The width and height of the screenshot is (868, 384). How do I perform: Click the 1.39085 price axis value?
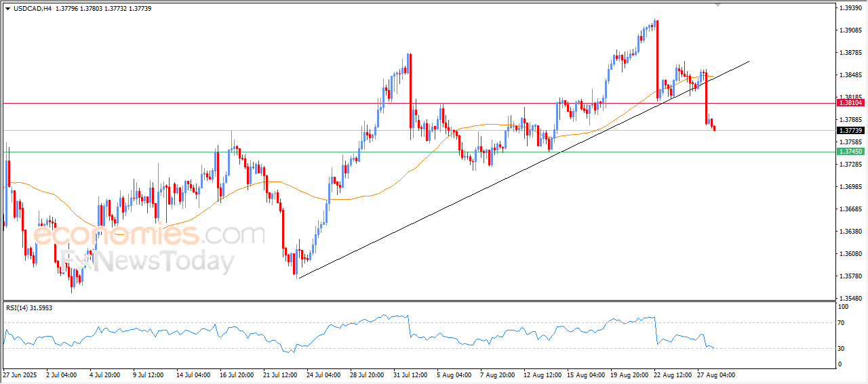tap(850, 30)
